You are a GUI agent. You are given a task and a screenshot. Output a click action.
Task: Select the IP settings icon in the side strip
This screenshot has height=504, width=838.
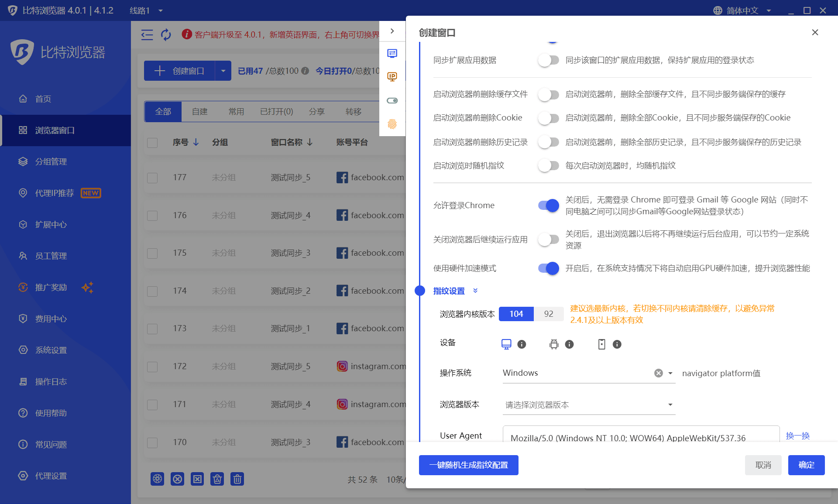pyautogui.click(x=392, y=76)
